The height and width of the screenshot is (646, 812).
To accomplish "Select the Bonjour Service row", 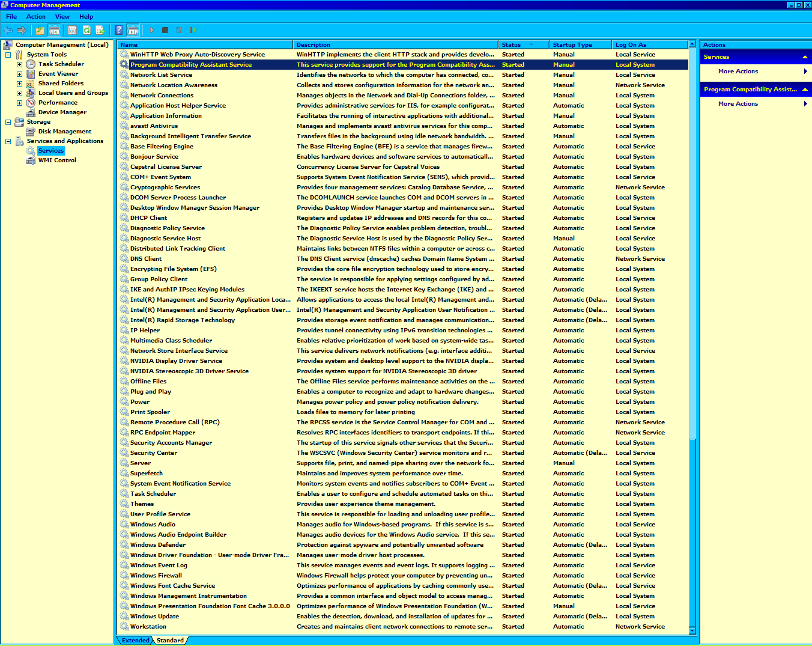I will [x=403, y=157].
